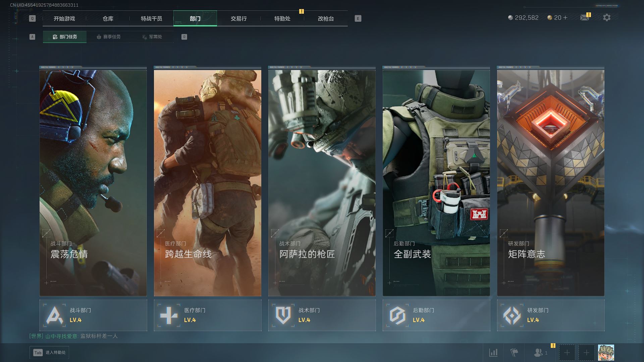Click the R&D department diamond emblem
Screen dimensions: 644x362
[x=512, y=315]
